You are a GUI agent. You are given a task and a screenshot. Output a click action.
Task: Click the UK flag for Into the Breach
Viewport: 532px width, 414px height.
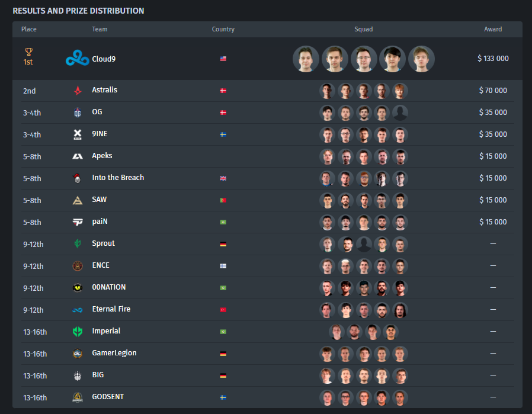point(223,178)
